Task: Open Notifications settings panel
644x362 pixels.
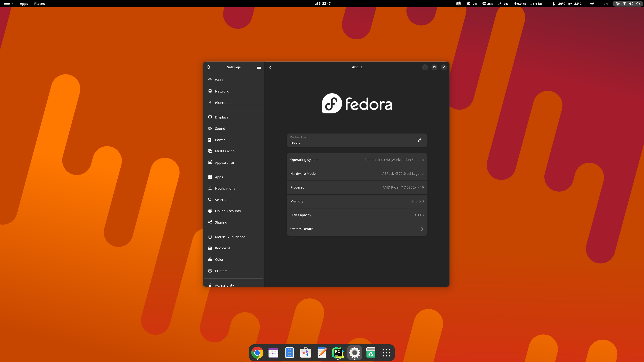Action: [225, 188]
